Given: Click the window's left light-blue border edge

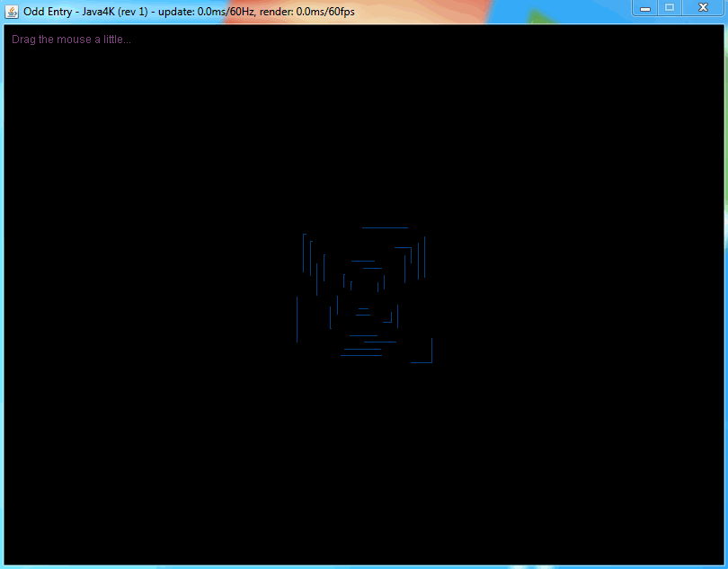Looking at the screenshot, I should coord(2,297).
